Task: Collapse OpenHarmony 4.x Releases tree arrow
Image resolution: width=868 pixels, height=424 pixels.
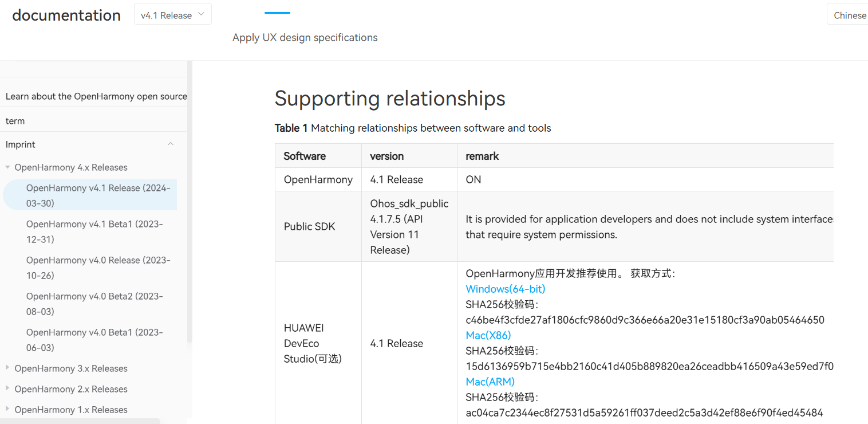Action: pyautogui.click(x=7, y=167)
